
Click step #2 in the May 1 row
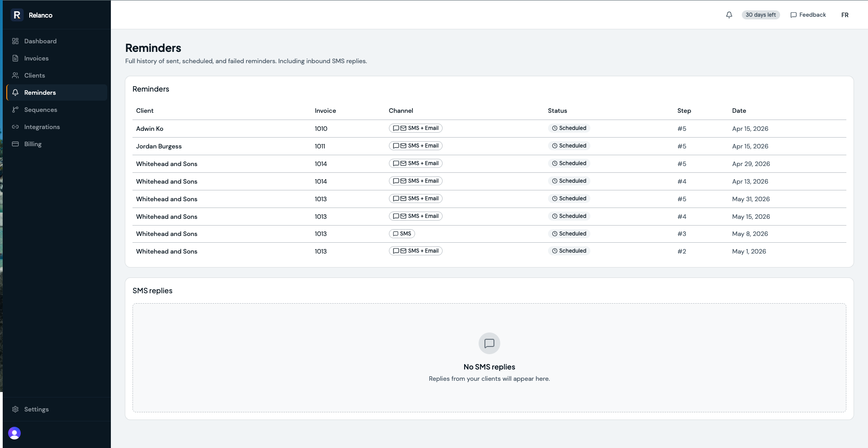682,251
